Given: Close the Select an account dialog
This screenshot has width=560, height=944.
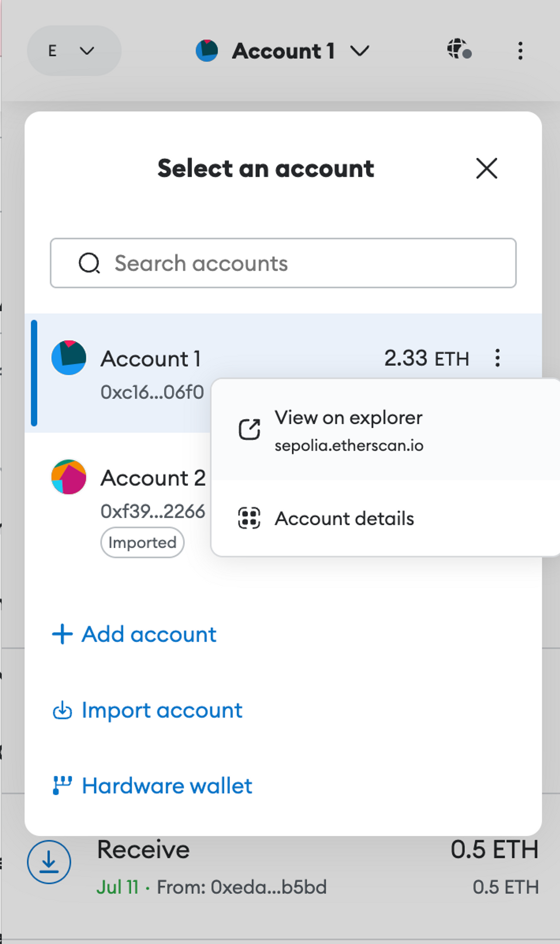Looking at the screenshot, I should [x=486, y=168].
